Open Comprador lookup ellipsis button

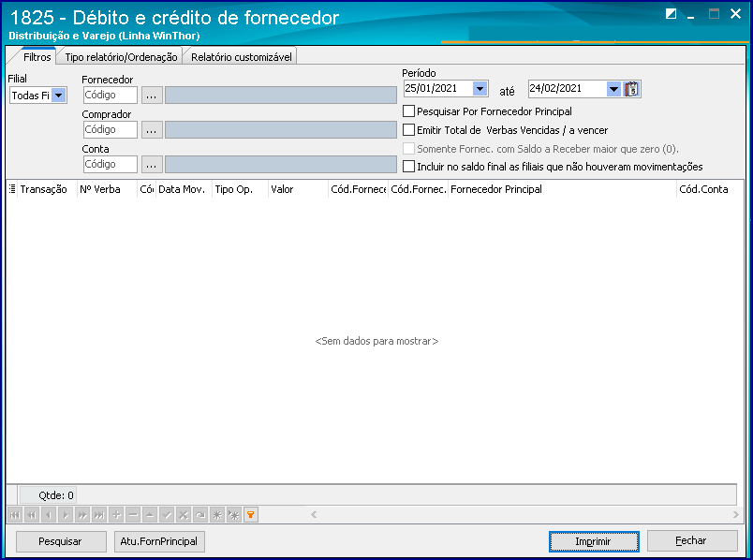pos(152,129)
